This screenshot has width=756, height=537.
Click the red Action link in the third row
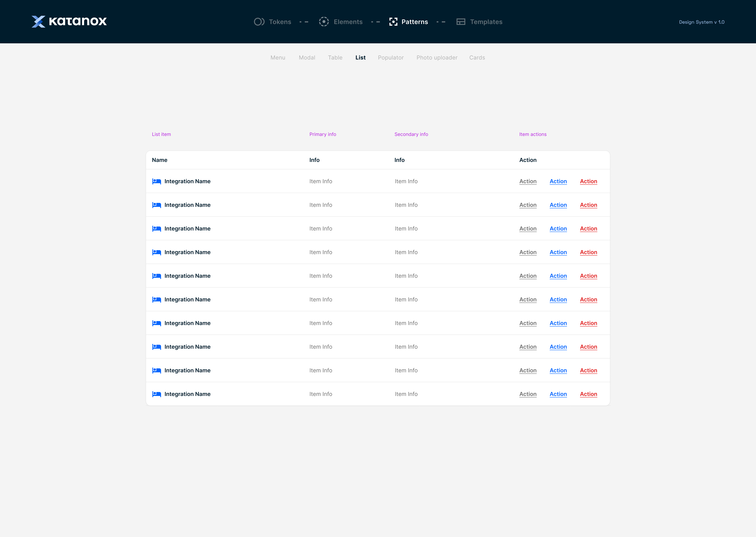coord(588,229)
